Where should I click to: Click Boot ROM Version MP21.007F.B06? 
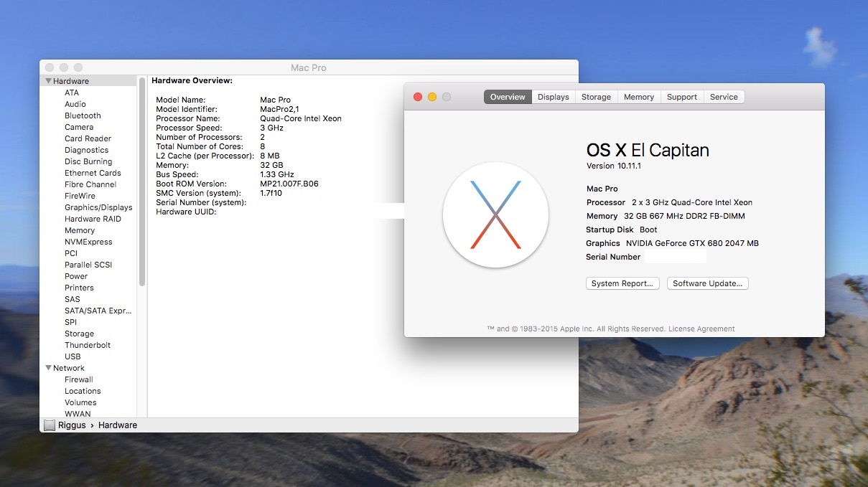(x=289, y=184)
